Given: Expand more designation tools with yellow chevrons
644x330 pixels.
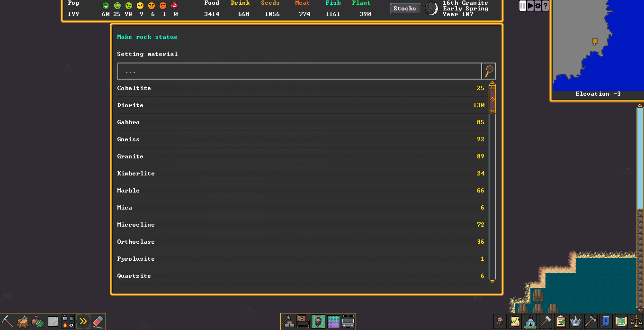Looking at the screenshot, I should (x=83, y=321).
